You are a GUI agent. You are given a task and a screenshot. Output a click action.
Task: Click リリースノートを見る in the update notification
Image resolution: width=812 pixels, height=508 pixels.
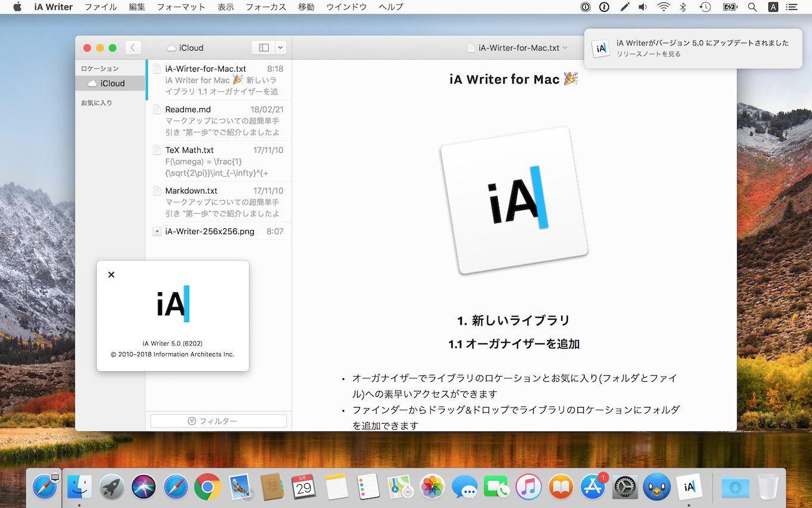coord(648,54)
